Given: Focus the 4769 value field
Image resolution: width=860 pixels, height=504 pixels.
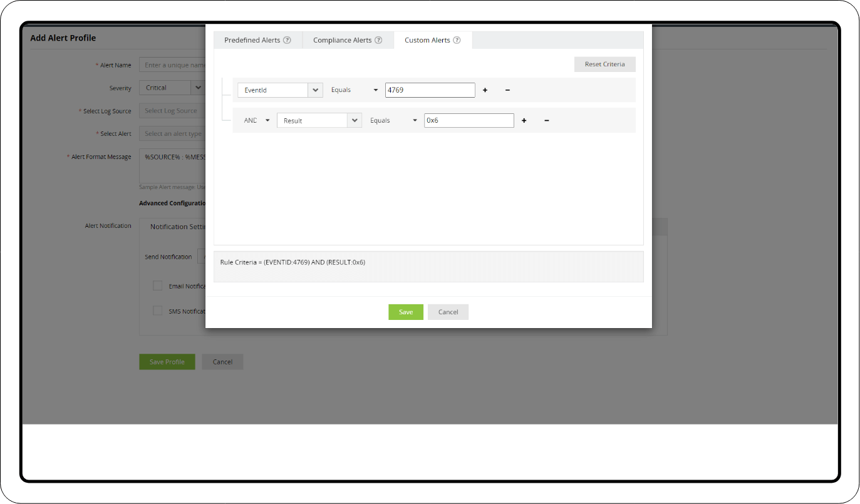Looking at the screenshot, I should click(x=430, y=90).
